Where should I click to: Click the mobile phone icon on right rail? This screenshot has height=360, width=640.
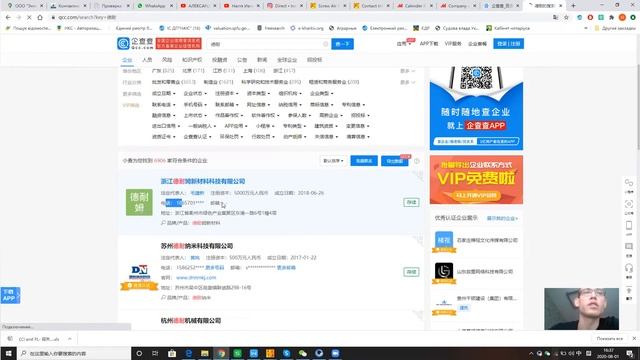[x=629, y=225]
